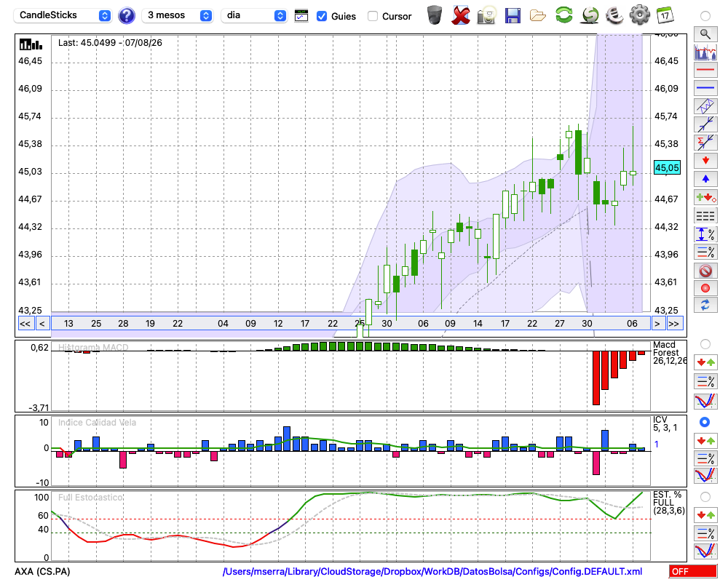Enable the Cursor checkbox
The image size is (728, 582).
372,16
